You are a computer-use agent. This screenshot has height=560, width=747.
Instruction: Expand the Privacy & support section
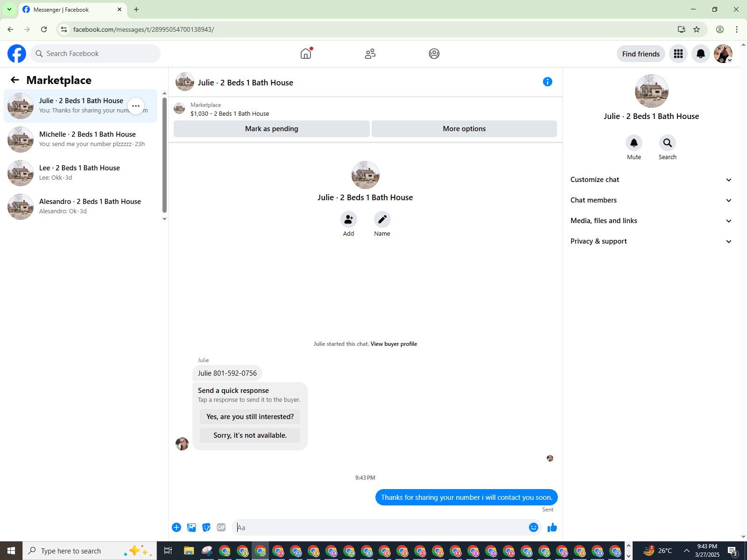(x=651, y=241)
